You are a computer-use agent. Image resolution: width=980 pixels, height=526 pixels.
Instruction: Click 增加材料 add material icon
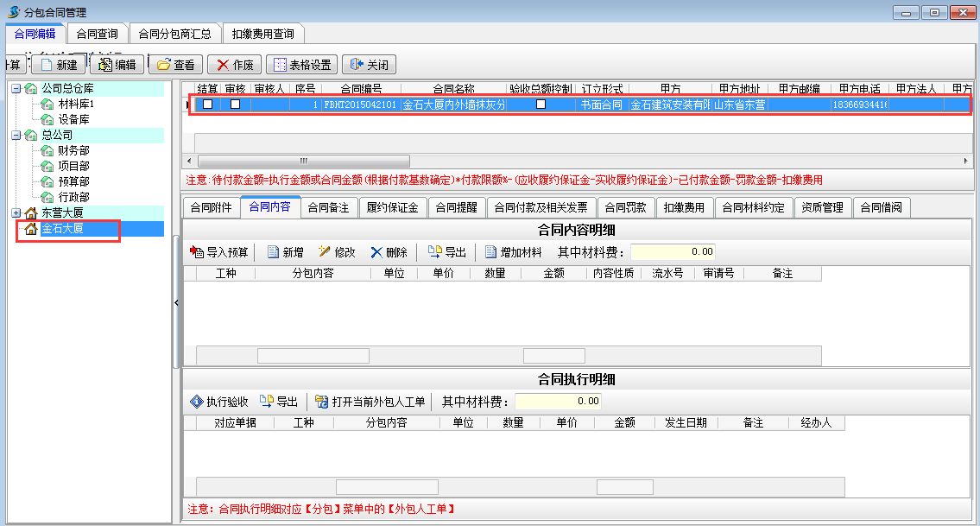pos(490,252)
